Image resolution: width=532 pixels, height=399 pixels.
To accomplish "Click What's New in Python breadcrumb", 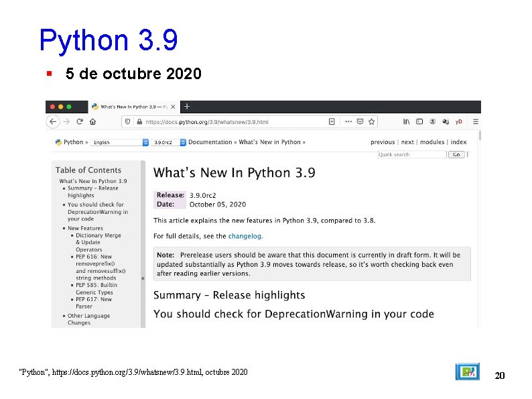I will point(270,142).
